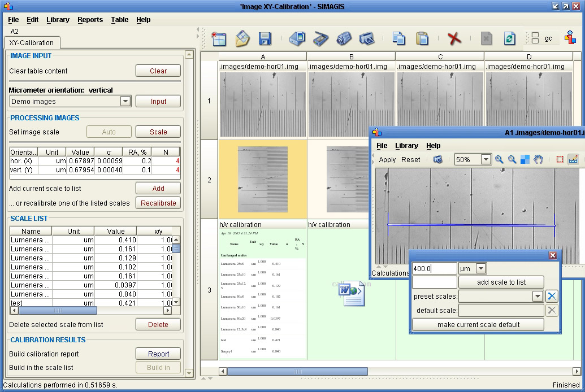Click the Recalibrate button
This screenshot has width=585, height=392.
point(158,203)
